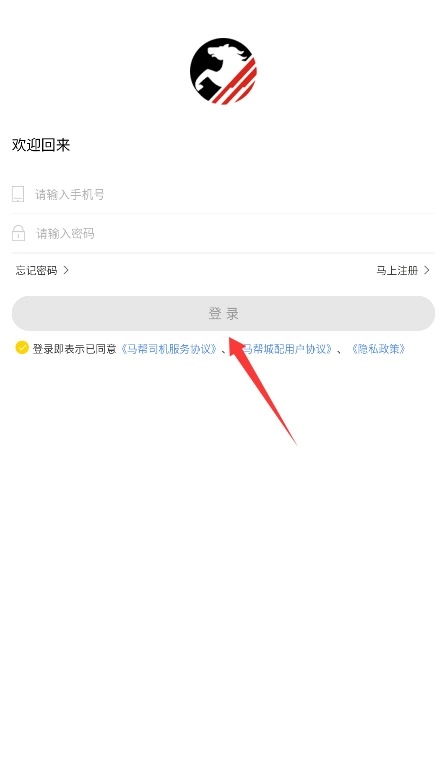Viewport: 448px width, 784px height.
Task: Click the 欢迎回来 heading
Action: [41, 145]
